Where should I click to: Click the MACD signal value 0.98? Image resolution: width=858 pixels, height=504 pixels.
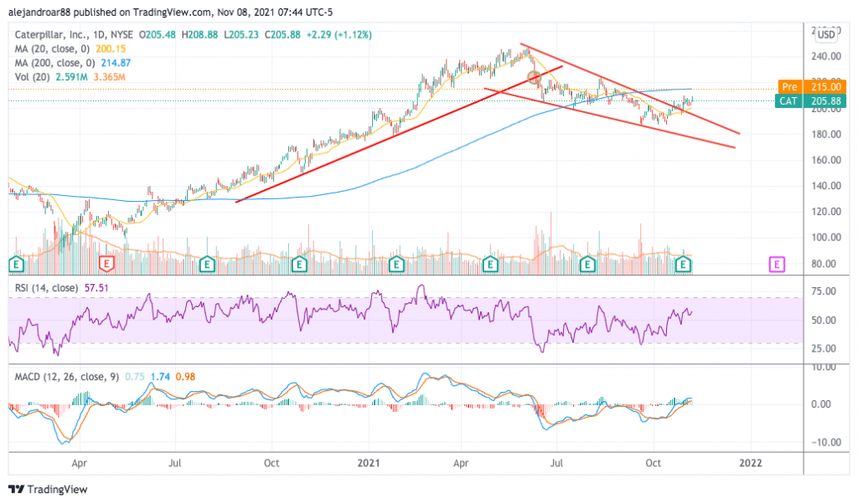185,377
